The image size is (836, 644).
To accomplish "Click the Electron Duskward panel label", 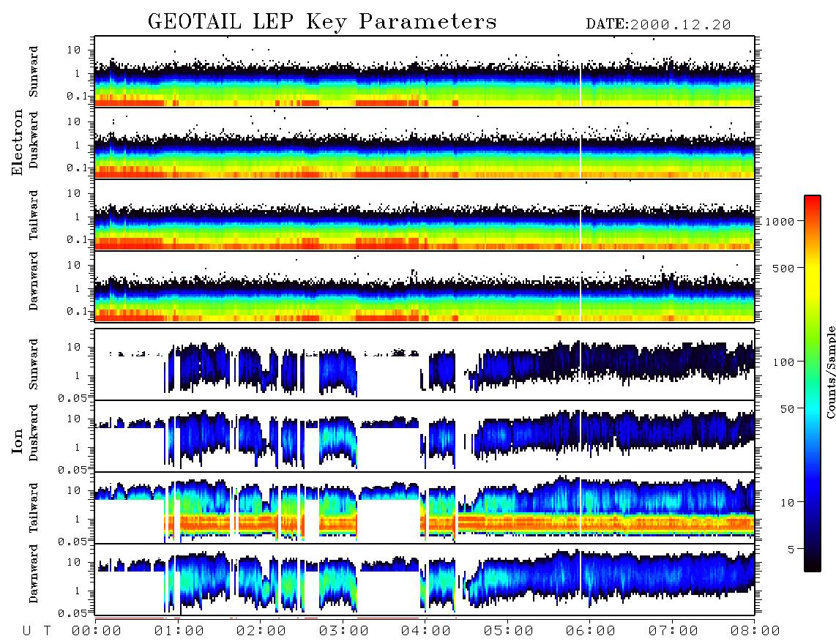I will point(34,140).
